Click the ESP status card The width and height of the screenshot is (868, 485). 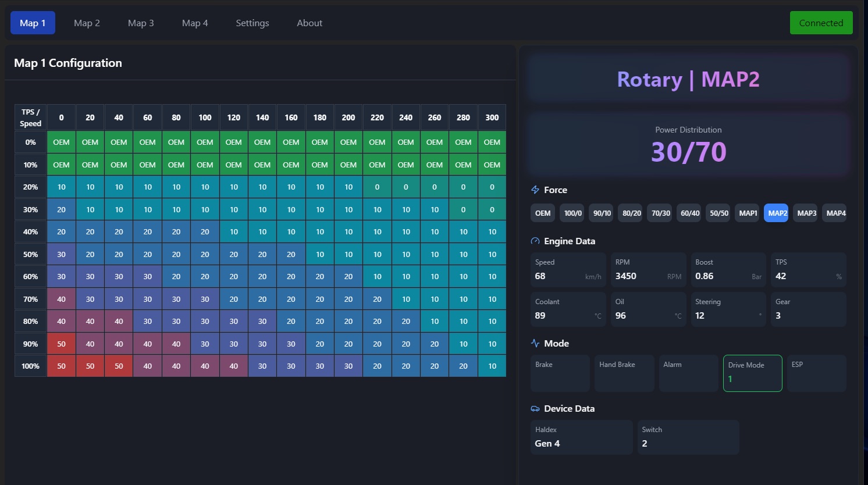tap(816, 373)
